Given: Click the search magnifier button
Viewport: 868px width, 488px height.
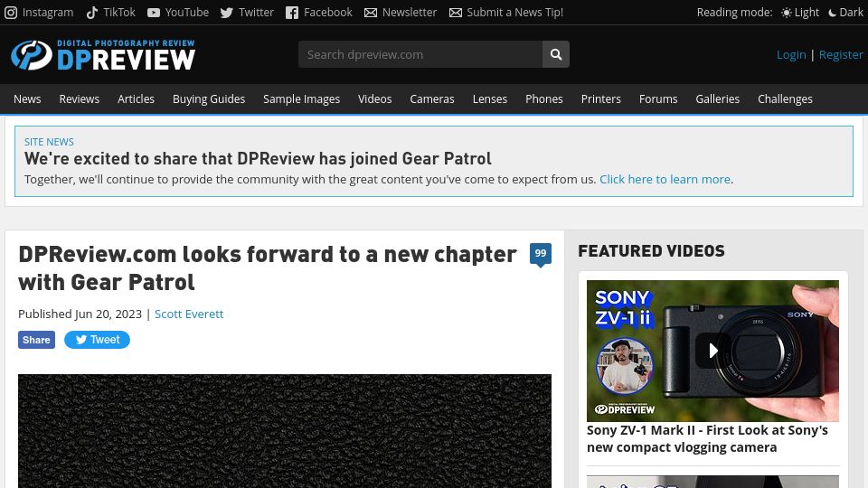Looking at the screenshot, I should (x=556, y=54).
